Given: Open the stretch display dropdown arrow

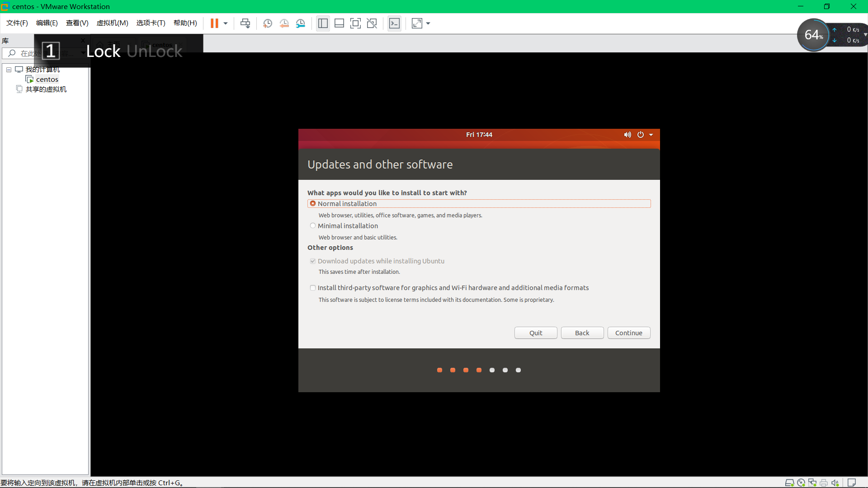Looking at the screenshot, I should [x=428, y=23].
